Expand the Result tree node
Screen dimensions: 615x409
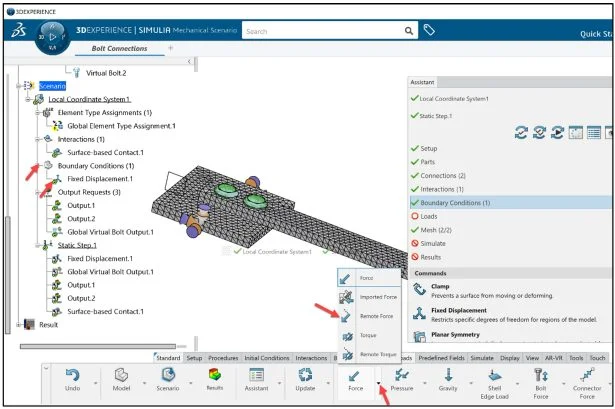tap(18, 325)
